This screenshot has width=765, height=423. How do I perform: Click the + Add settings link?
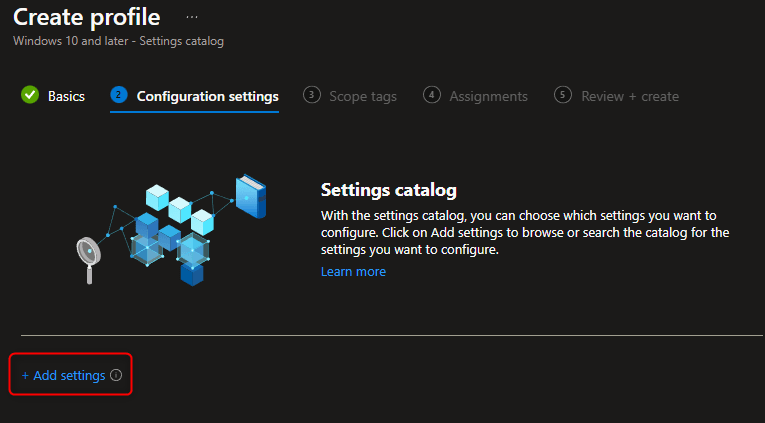(x=63, y=375)
